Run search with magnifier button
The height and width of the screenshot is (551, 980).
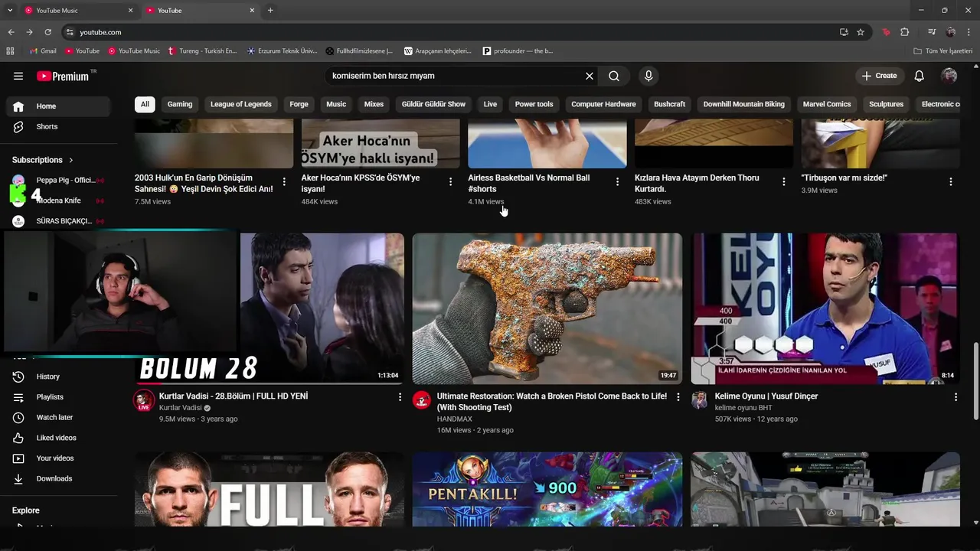point(614,76)
